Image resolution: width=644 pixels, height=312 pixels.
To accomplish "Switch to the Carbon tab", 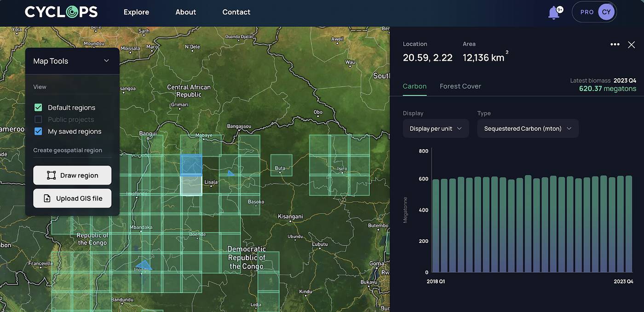I will (x=414, y=86).
